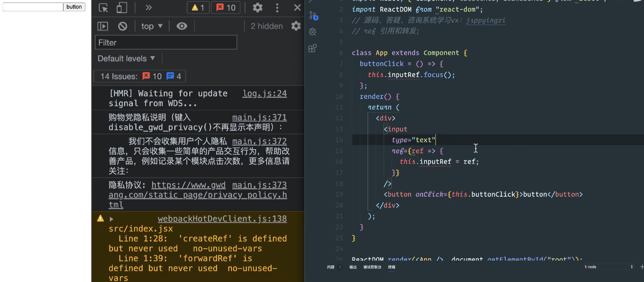
Task: Click the yellow warning triangle icon
Action: point(101,218)
